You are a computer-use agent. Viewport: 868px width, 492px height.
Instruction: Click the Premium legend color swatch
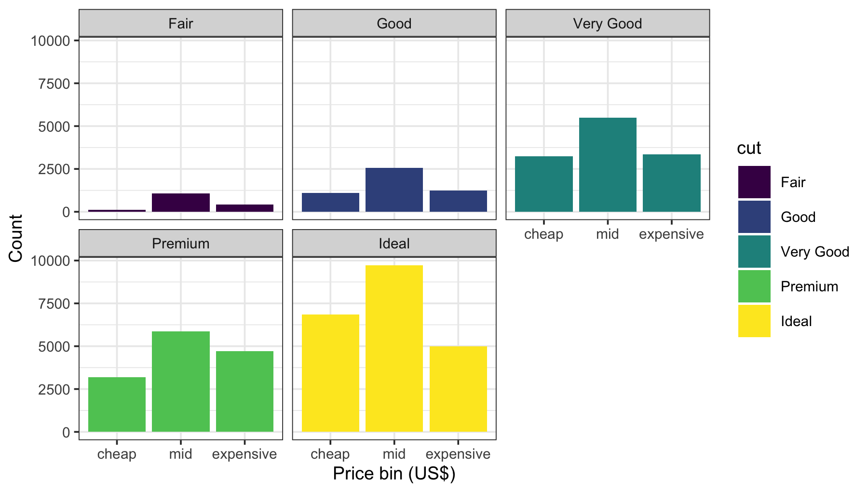[754, 287]
